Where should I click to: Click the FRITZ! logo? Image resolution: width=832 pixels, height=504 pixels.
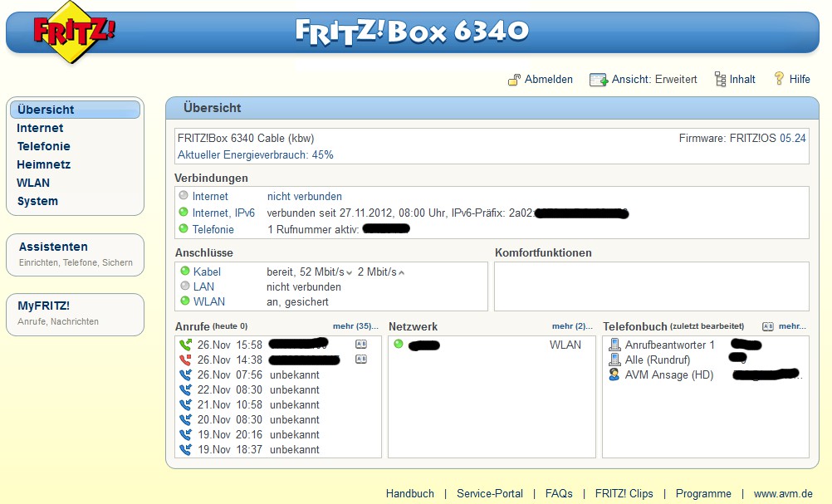click(74, 32)
